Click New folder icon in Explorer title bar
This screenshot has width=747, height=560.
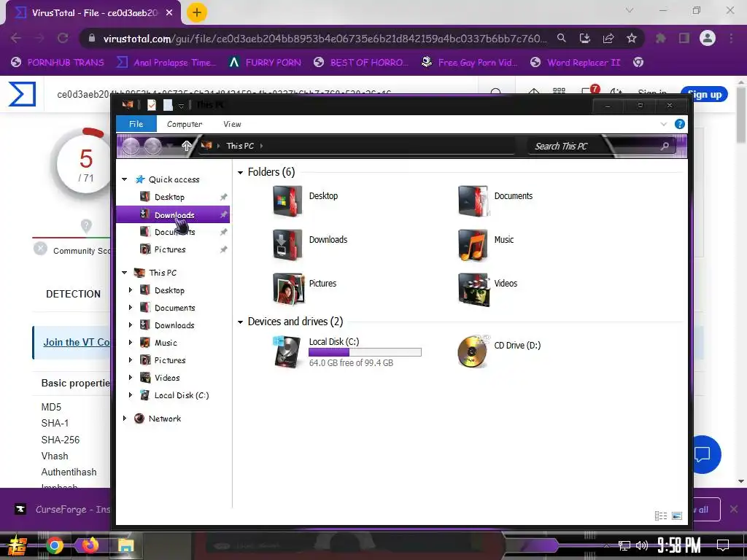point(168,105)
